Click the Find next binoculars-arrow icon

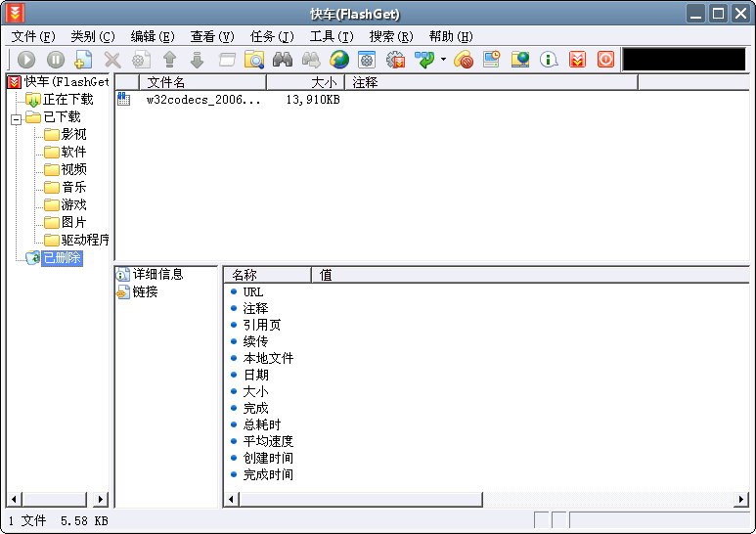311,60
